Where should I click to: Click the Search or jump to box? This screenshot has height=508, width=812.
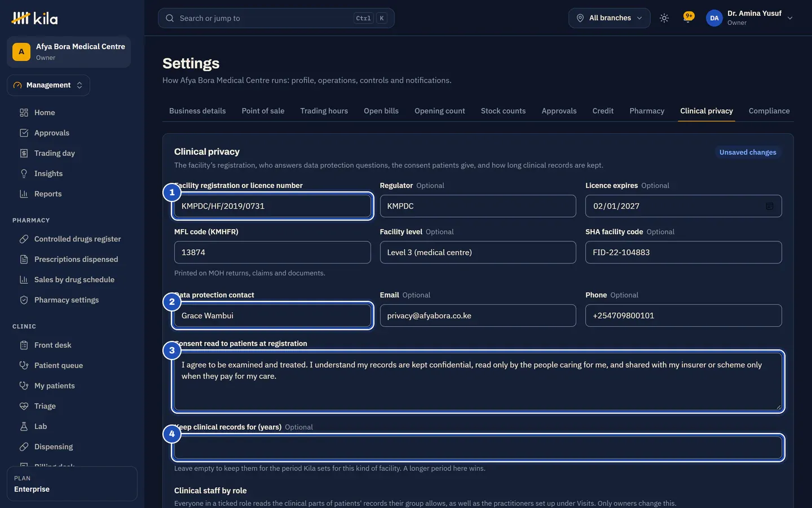pyautogui.click(x=276, y=18)
